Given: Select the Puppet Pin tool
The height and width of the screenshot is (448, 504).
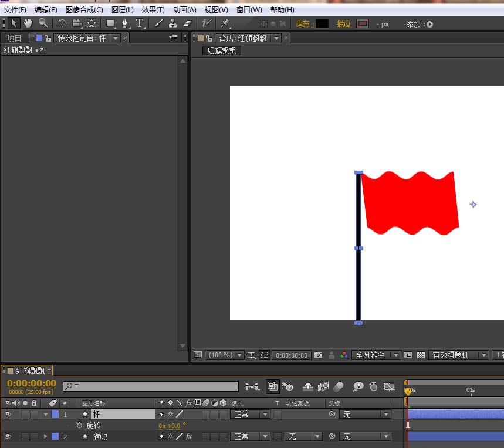Looking at the screenshot, I should [x=225, y=23].
